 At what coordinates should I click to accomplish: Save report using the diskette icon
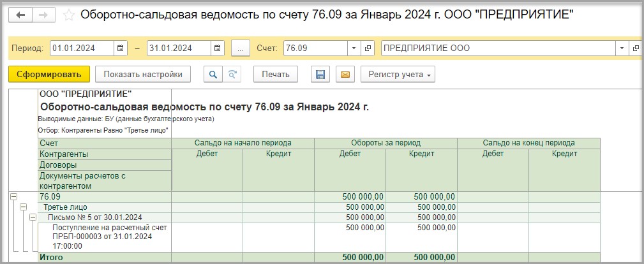coord(320,75)
